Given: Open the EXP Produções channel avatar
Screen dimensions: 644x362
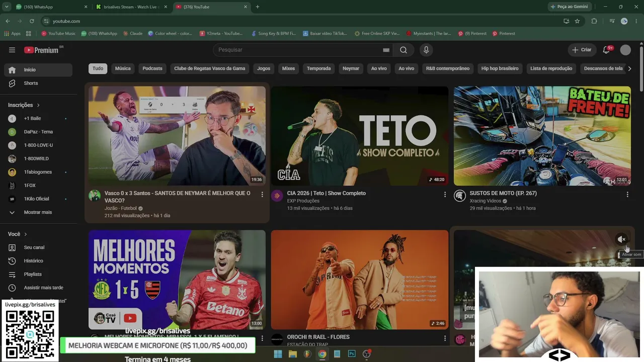Looking at the screenshot, I should tap(277, 196).
